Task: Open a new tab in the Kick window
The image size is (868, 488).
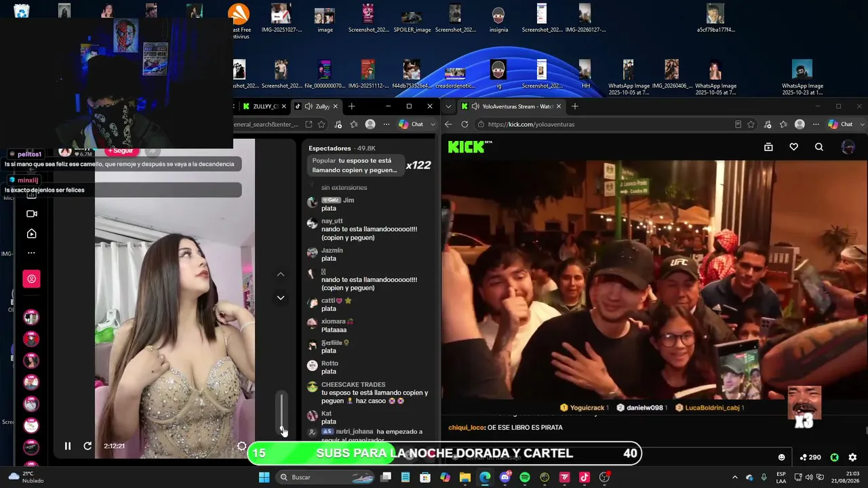Action: coord(574,106)
